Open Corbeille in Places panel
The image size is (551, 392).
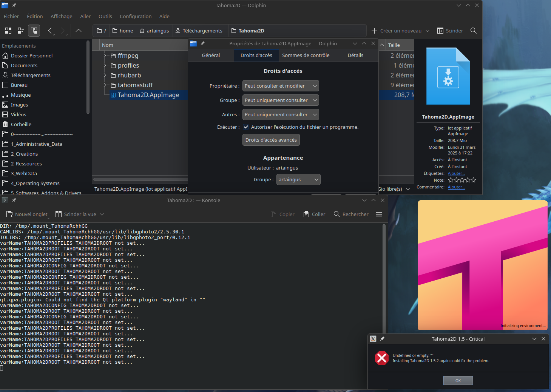[21, 124]
